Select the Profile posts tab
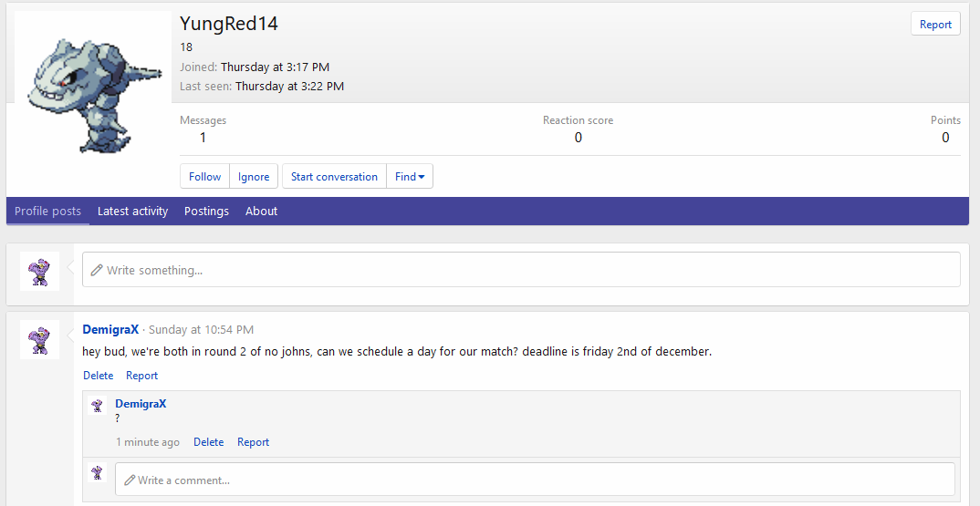The width and height of the screenshot is (980, 506). pyautogui.click(x=47, y=212)
